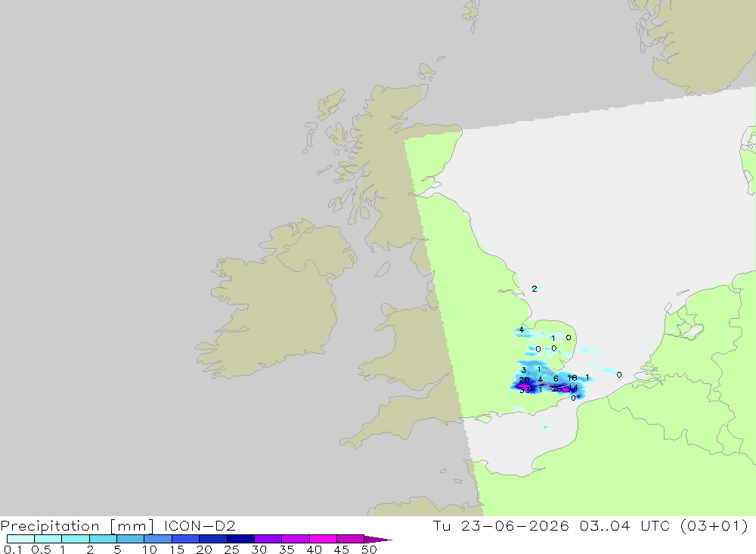Click the legend label '35'
Image resolution: width=756 pixels, height=554 pixels.
(287, 549)
